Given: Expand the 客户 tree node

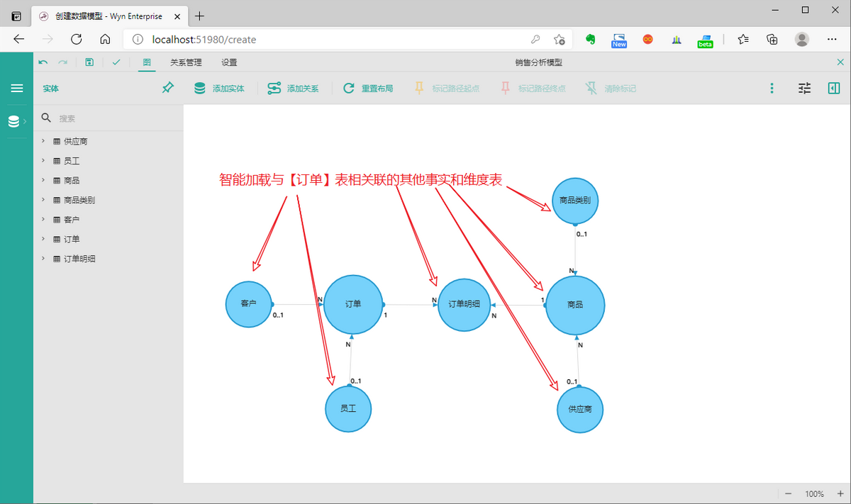Looking at the screenshot, I should tap(43, 219).
